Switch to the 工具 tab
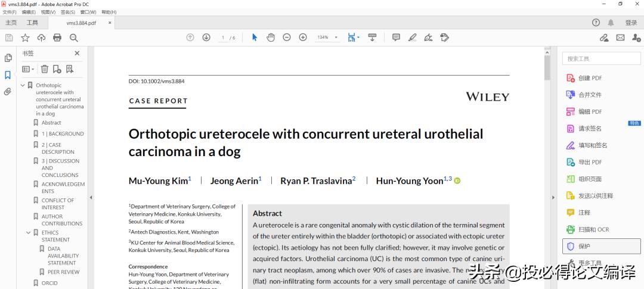 (32, 23)
